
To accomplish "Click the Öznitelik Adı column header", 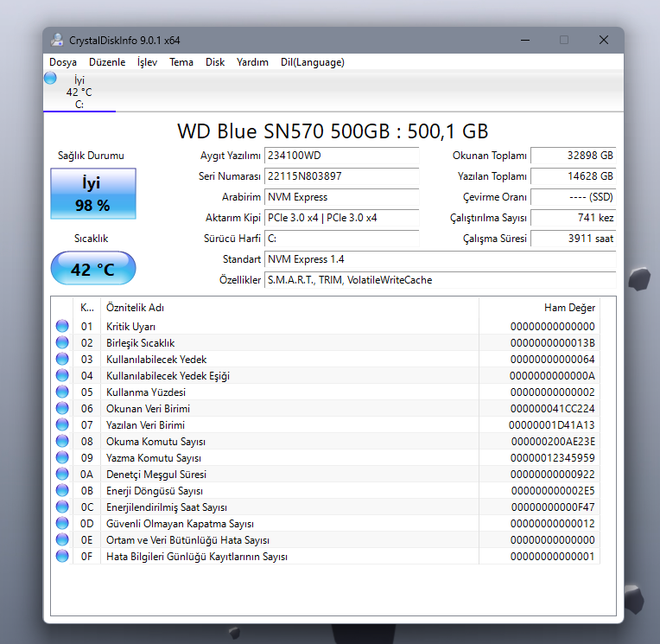I will (x=289, y=308).
